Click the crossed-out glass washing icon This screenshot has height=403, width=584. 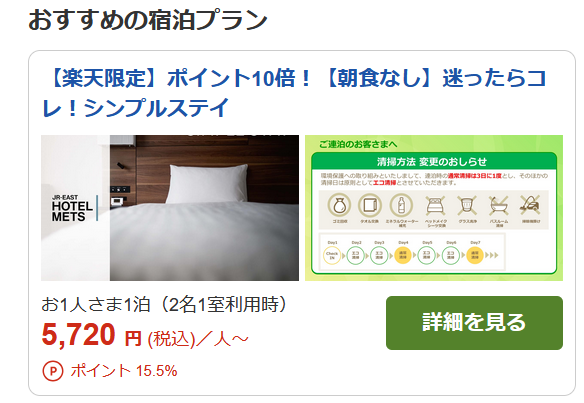pyautogui.click(x=467, y=205)
